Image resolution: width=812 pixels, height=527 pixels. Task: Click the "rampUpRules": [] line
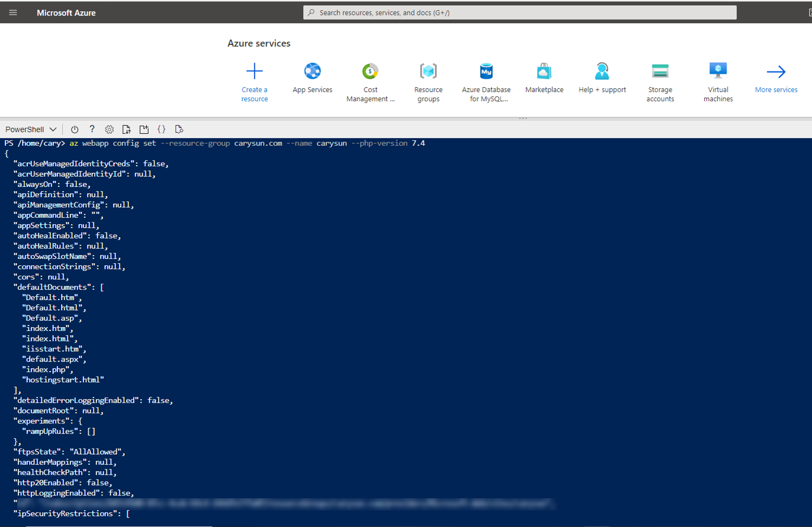59,432
